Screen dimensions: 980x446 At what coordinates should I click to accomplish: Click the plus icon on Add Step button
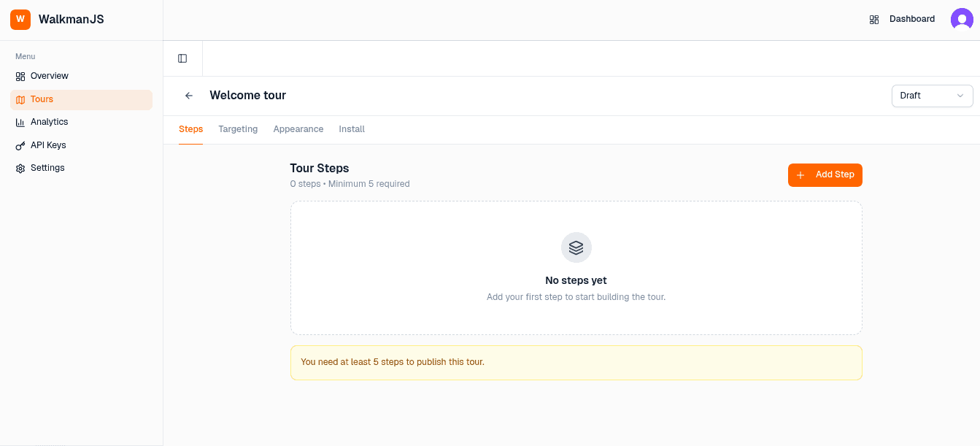[x=800, y=175]
